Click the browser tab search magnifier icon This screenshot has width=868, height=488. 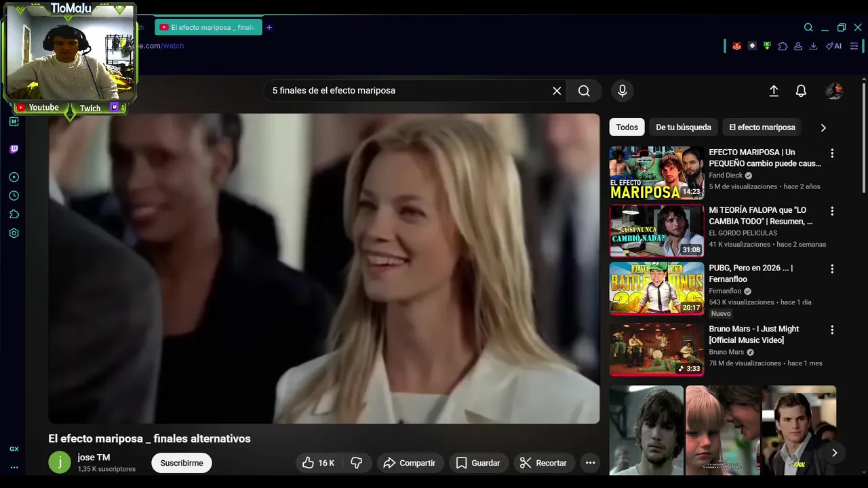[x=808, y=28]
